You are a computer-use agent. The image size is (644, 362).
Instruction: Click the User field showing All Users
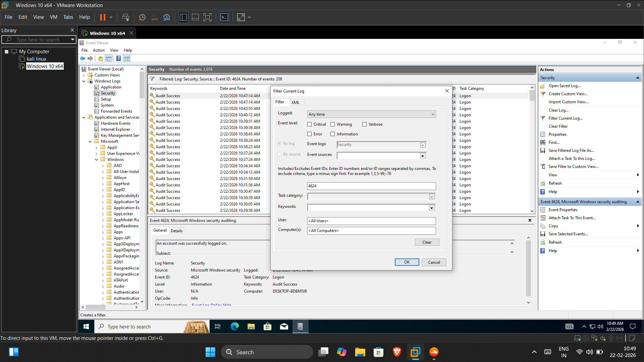click(372, 221)
